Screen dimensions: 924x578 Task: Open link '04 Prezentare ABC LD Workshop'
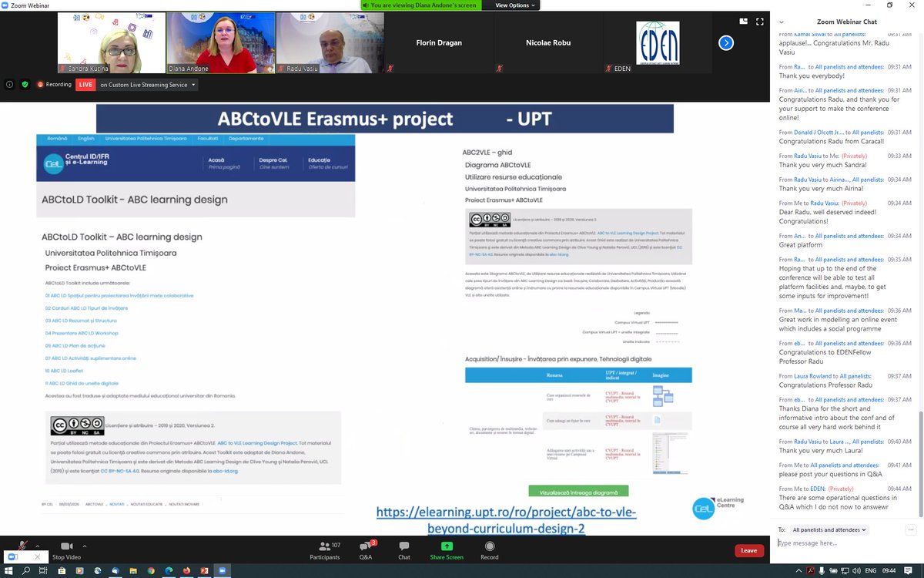82,333
